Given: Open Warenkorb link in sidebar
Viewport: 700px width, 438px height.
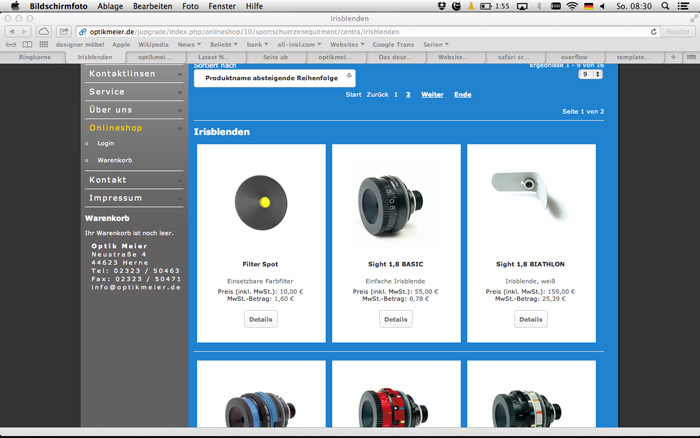Looking at the screenshot, I should [x=114, y=160].
